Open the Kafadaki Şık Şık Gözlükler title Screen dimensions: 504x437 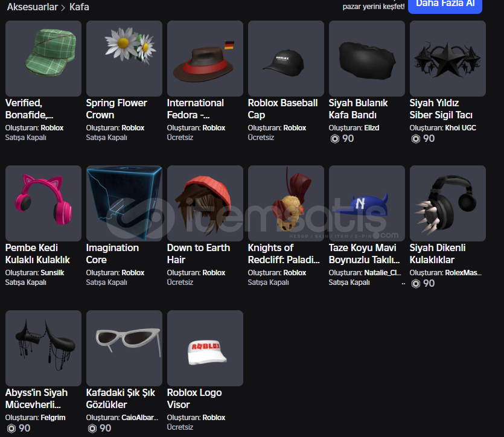coord(121,399)
